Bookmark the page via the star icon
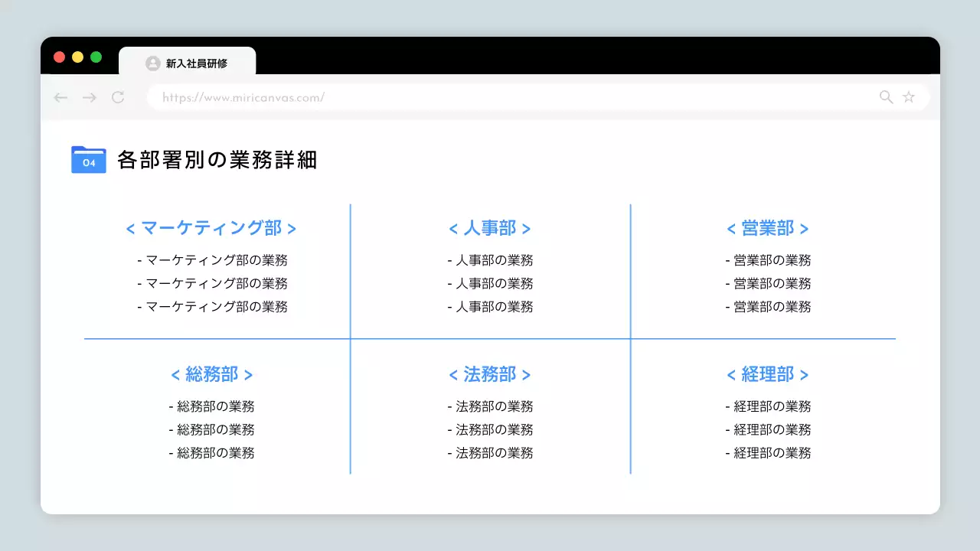The height and width of the screenshot is (551, 980). [908, 97]
